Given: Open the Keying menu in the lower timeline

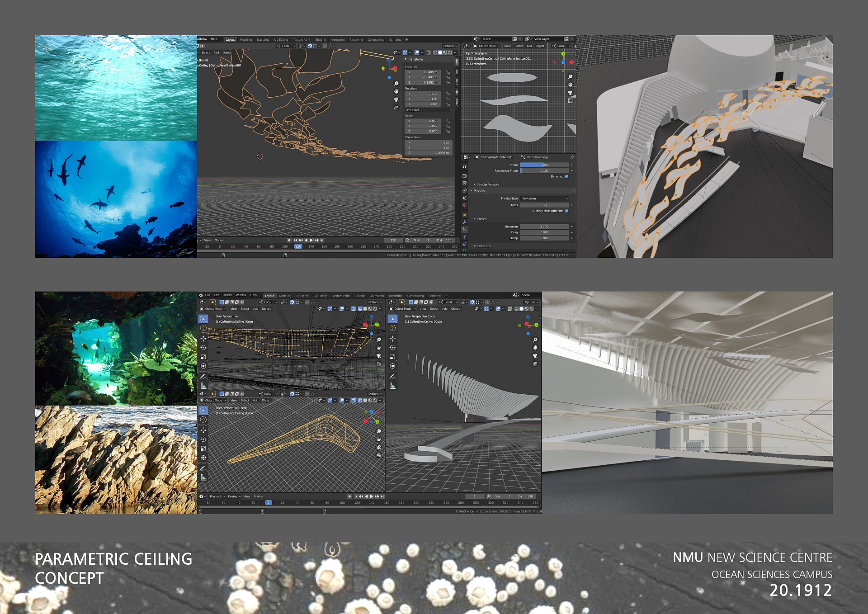Looking at the screenshot, I should click(x=234, y=496).
